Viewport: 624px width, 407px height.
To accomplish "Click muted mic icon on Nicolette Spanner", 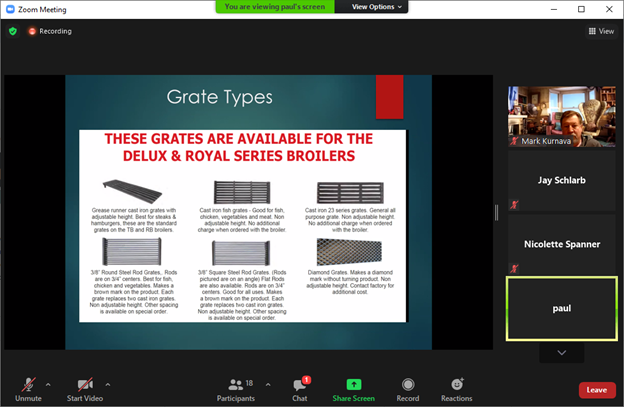I will (514, 269).
